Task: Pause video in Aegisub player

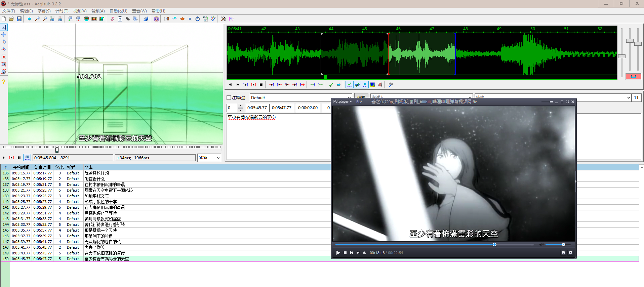Action: pyautogui.click(x=19, y=158)
